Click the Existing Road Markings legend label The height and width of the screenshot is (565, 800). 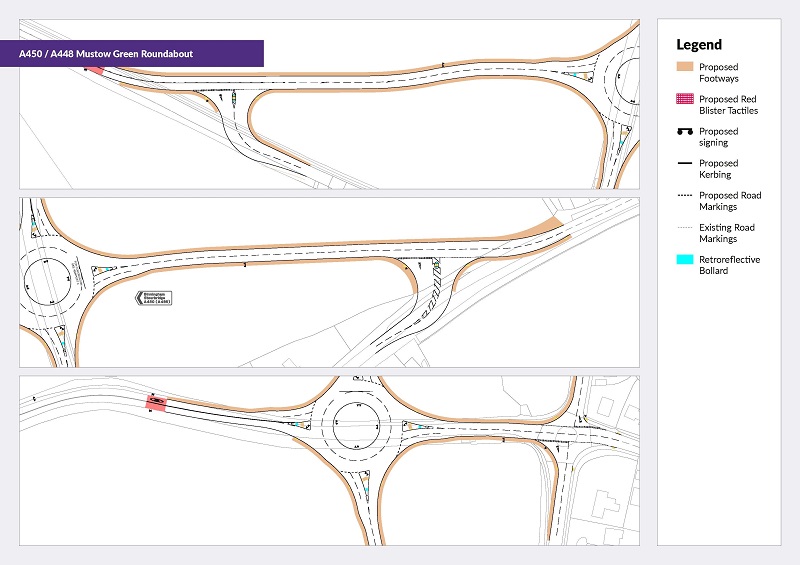[727, 233]
